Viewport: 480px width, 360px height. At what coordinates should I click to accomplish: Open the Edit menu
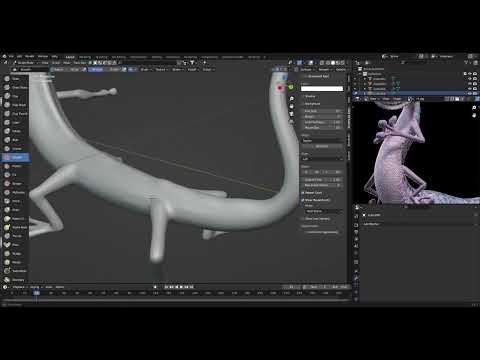20,56
